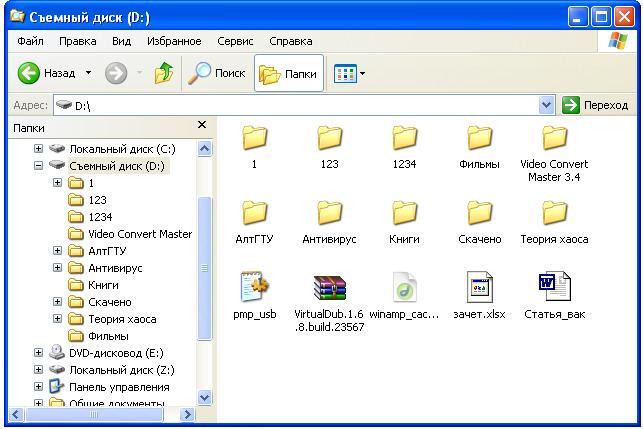Select АлтГТУ folder icon in file pane
The height and width of the screenshot is (429, 643).
pyautogui.click(x=254, y=213)
